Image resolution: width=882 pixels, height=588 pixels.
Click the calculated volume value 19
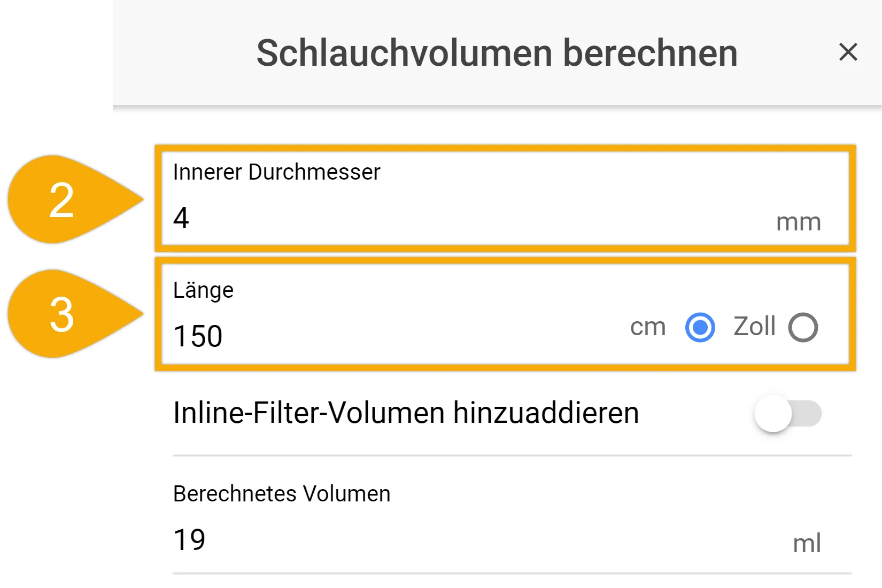(x=189, y=540)
